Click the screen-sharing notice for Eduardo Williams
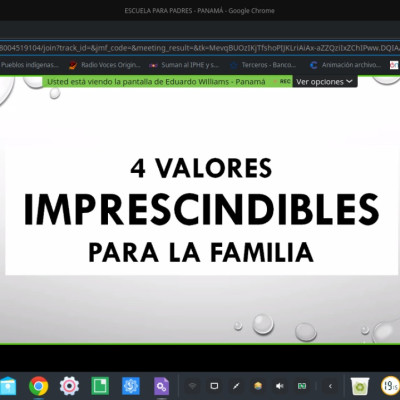Screen dimensions: 400x400 (156, 82)
